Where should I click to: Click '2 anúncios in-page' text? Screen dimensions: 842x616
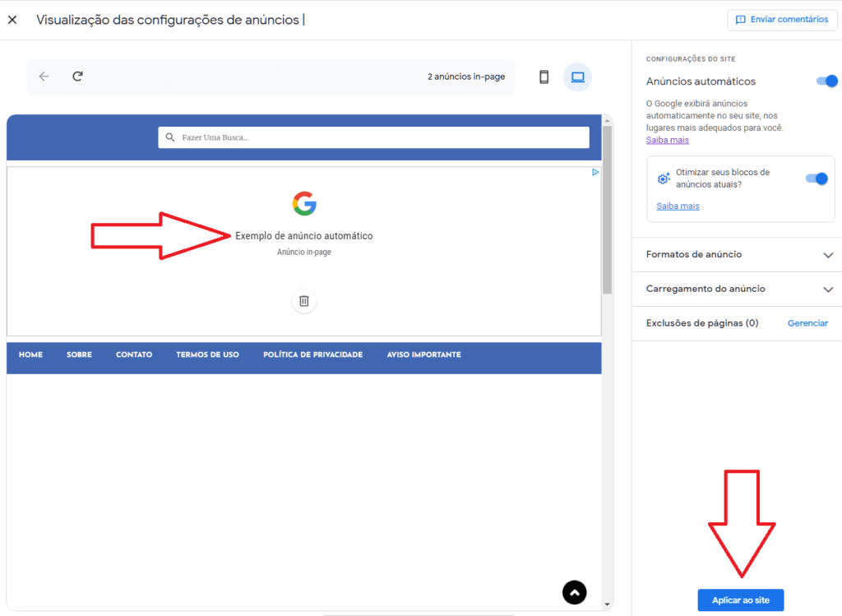[466, 76]
